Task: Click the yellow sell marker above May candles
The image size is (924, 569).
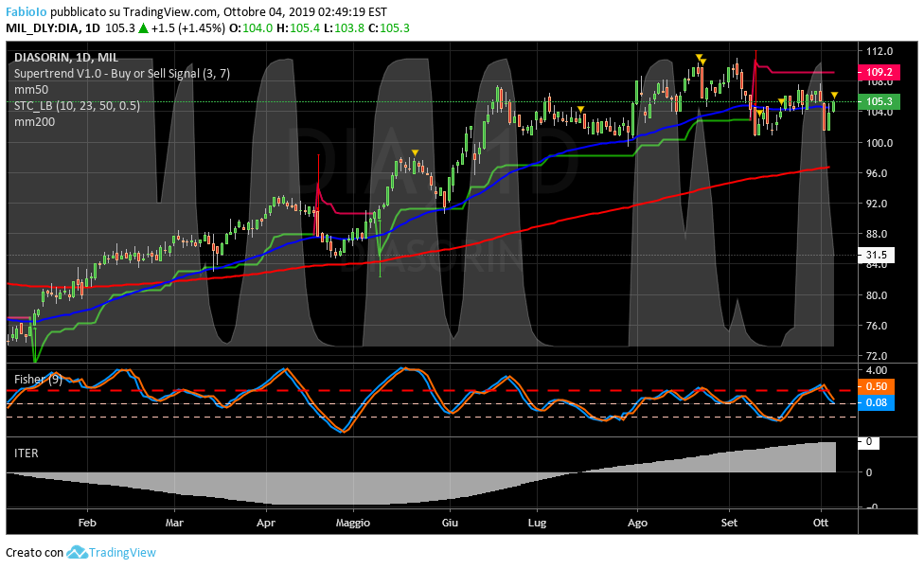Action: point(415,152)
